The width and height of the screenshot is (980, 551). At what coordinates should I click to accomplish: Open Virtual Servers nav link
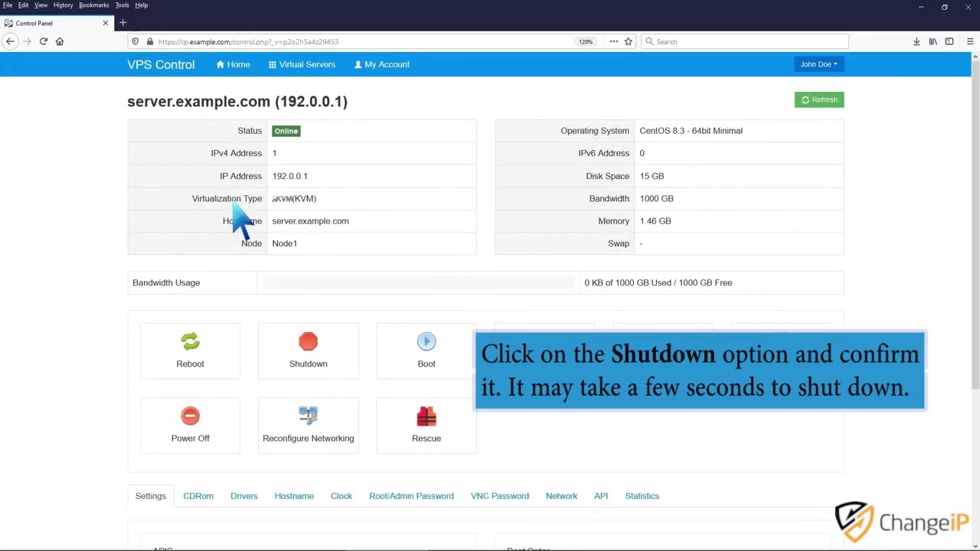point(302,64)
